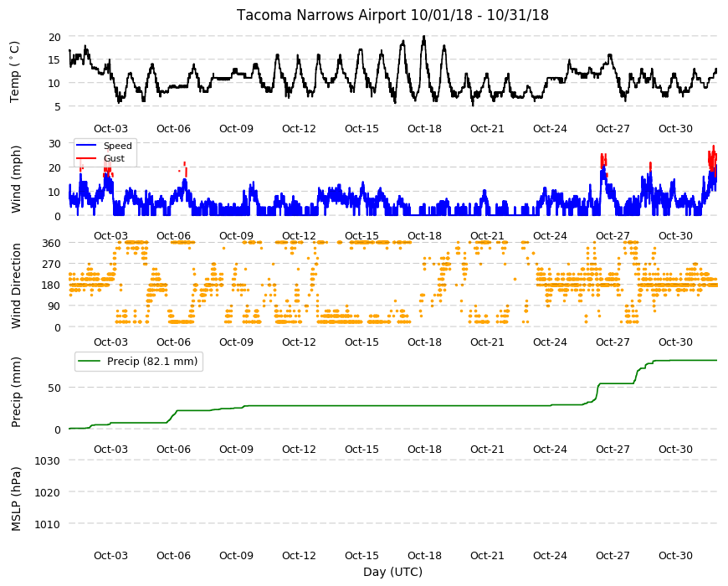Click the Temp (°C) axis label
Image resolution: width=728 pixels, height=586 pixels.
15,72
